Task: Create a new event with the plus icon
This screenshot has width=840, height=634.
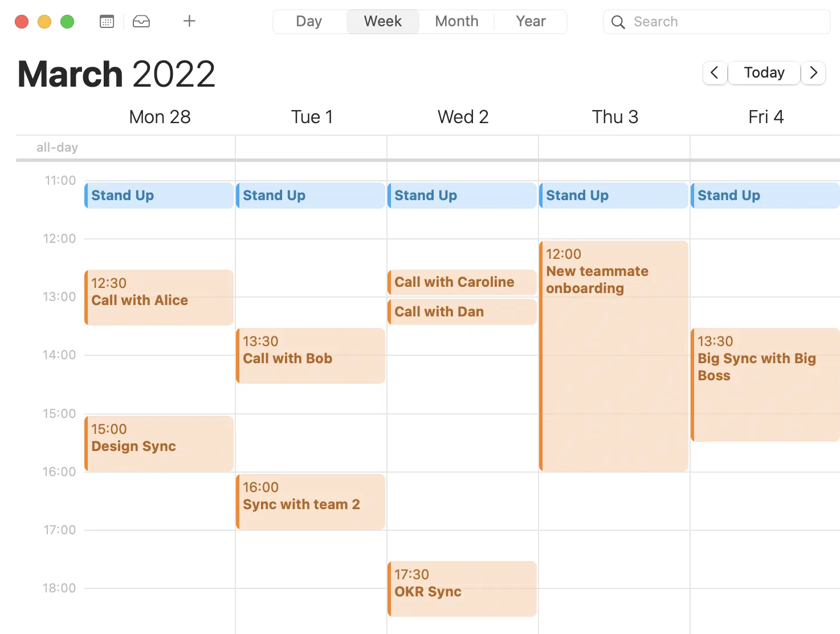Action: pos(189,21)
